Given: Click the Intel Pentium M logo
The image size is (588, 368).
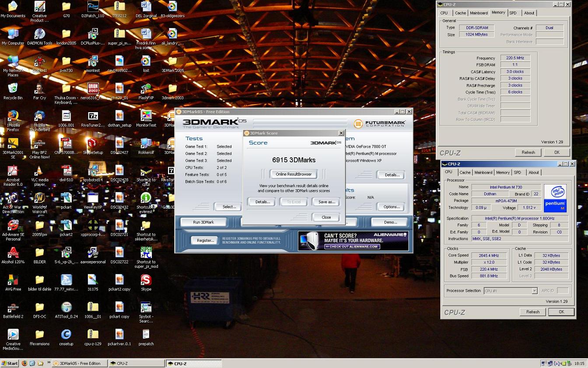Looking at the screenshot, I should click(555, 198).
